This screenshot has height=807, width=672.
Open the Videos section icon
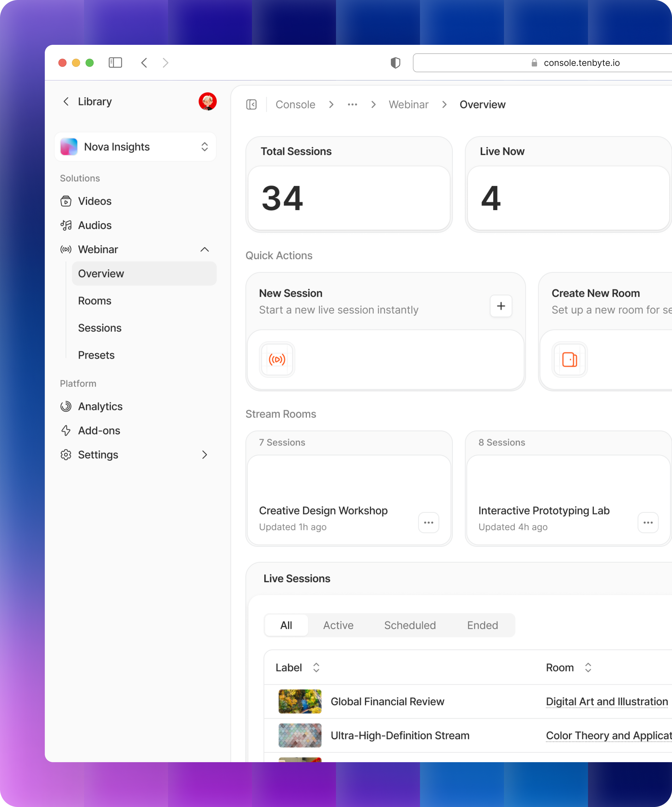tap(66, 201)
